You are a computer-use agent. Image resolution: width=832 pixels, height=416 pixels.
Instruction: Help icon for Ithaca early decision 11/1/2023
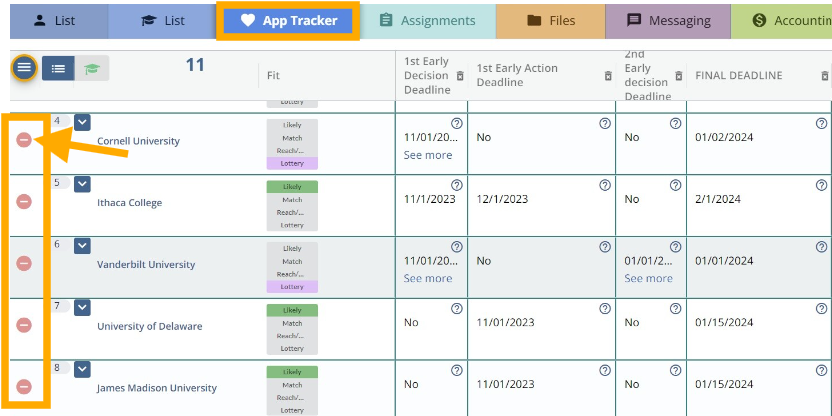(x=456, y=185)
